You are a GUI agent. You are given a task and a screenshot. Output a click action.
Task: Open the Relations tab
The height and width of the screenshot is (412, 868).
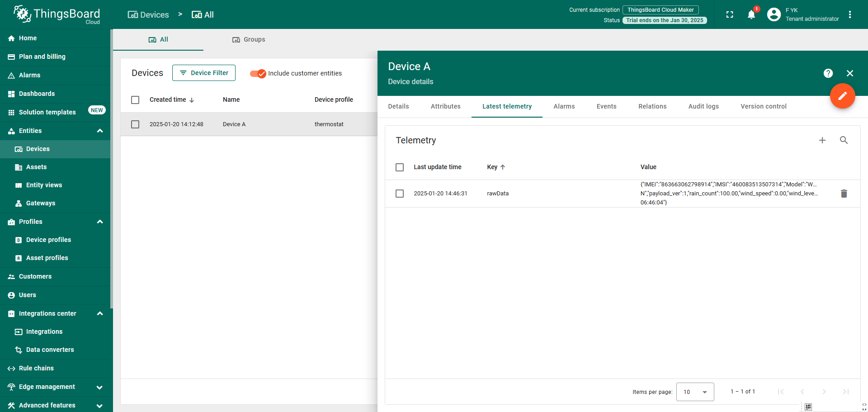point(652,106)
